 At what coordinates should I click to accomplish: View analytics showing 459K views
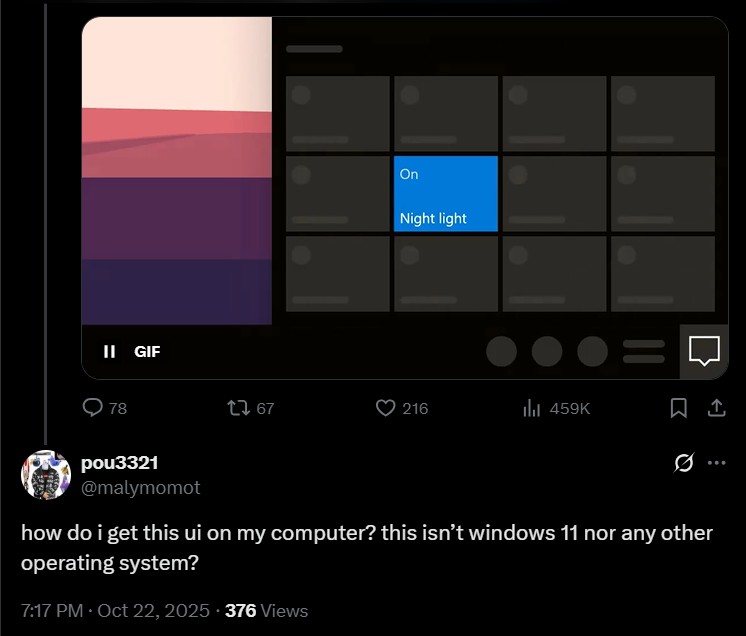532,408
